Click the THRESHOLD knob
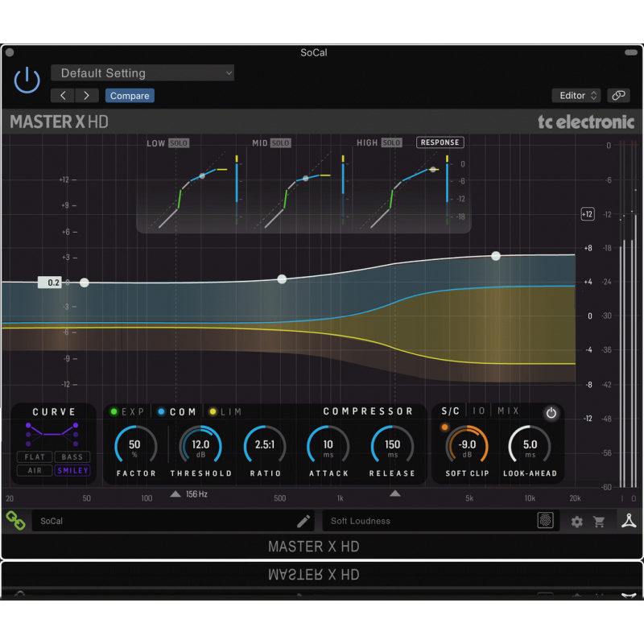 point(200,446)
